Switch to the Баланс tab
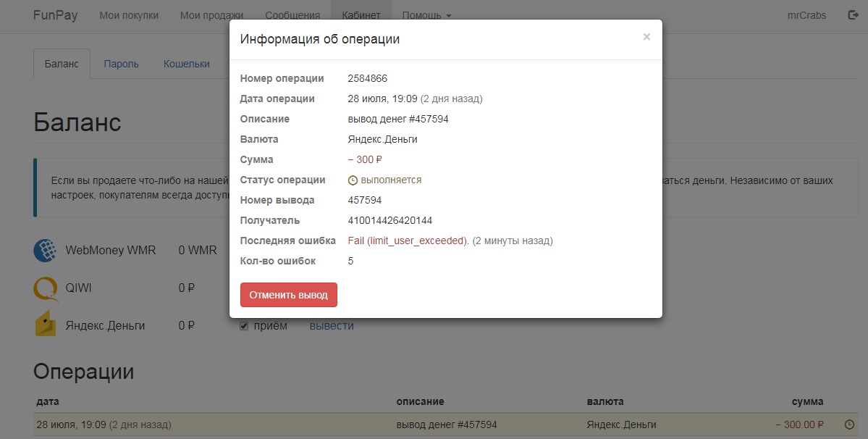 (x=62, y=64)
